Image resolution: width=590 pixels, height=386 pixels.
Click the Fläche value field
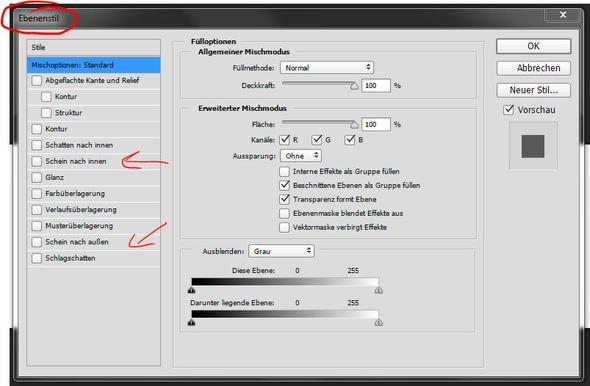(376, 124)
